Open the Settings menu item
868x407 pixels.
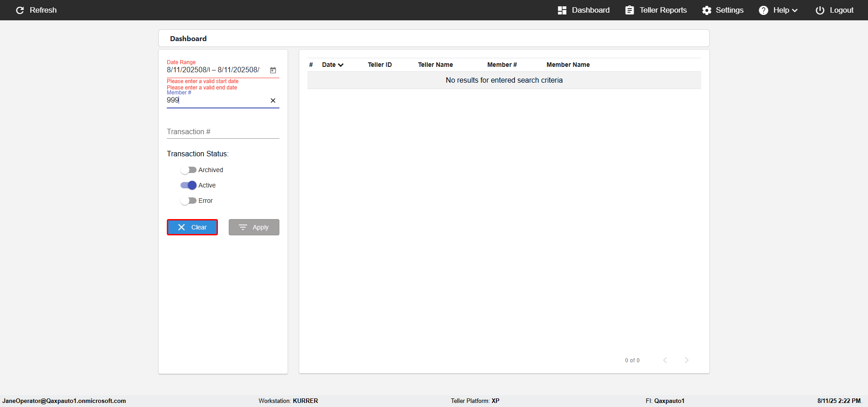coord(722,10)
